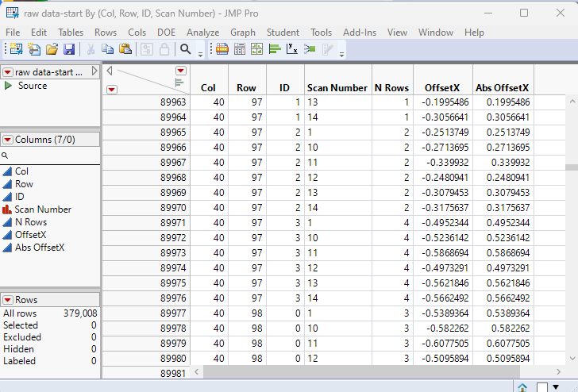The height and width of the screenshot is (392, 578).
Task: Click the horizontal scrollbar right arrow
Action: pyautogui.click(x=558, y=371)
